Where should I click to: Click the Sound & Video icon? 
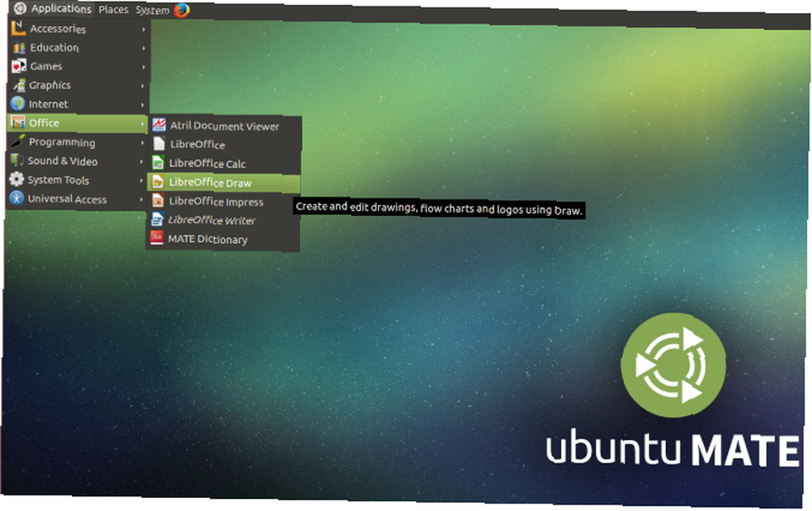17,160
